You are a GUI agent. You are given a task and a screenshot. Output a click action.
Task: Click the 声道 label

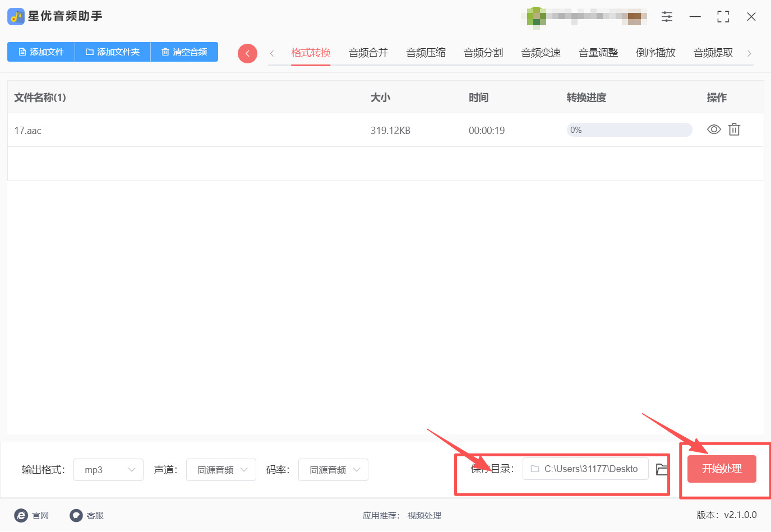[166, 470]
